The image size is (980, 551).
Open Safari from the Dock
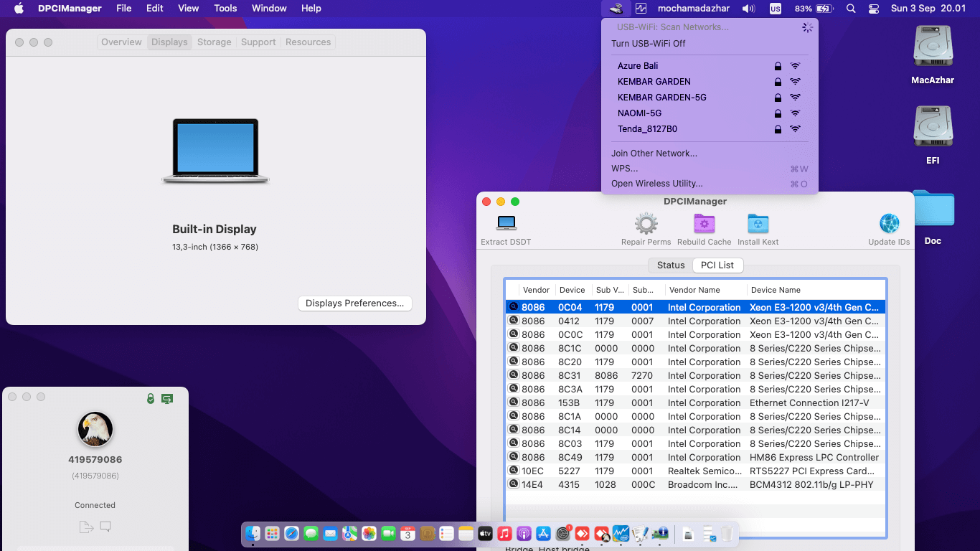(291, 533)
